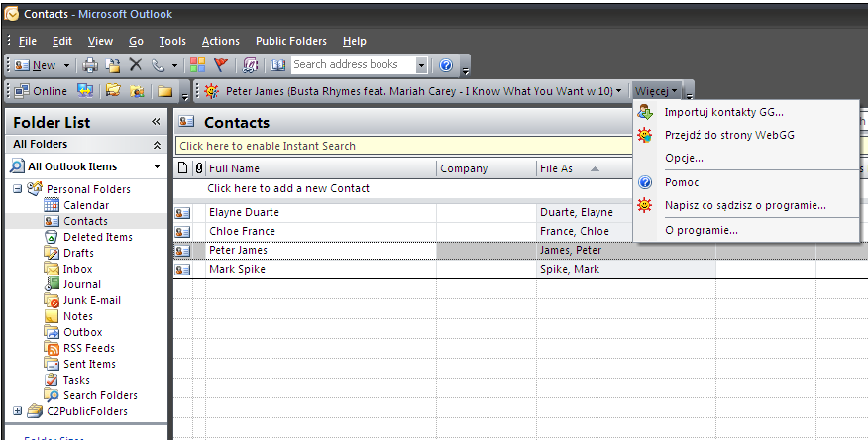Open the Tasks folder
Viewport: 868px width, 440px height.
click(x=76, y=380)
